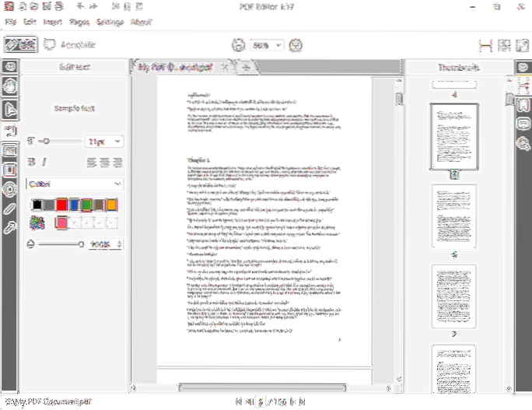Image resolution: width=532 pixels, height=410 pixels.
Task: Align text center
Action: pyautogui.click(x=104, y=163)
